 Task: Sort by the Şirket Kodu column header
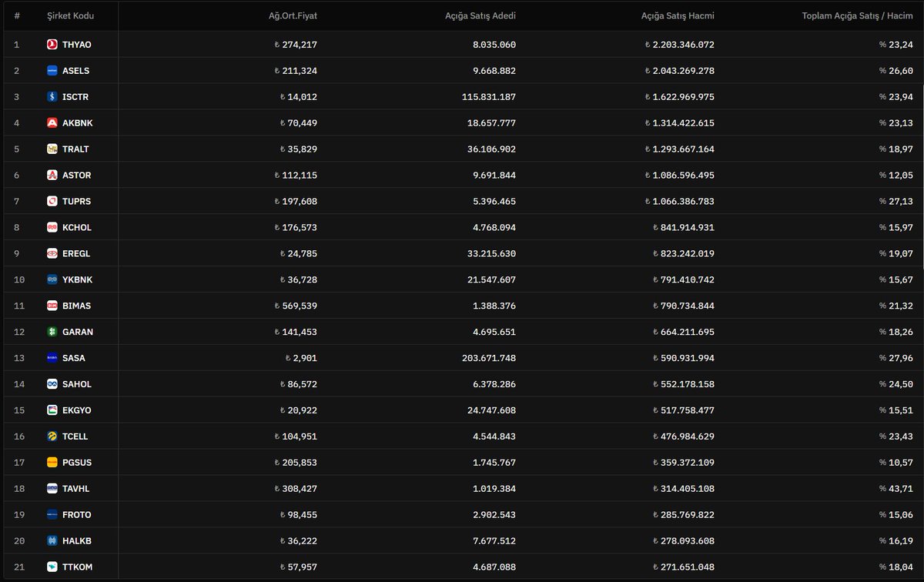coord(69,15)
